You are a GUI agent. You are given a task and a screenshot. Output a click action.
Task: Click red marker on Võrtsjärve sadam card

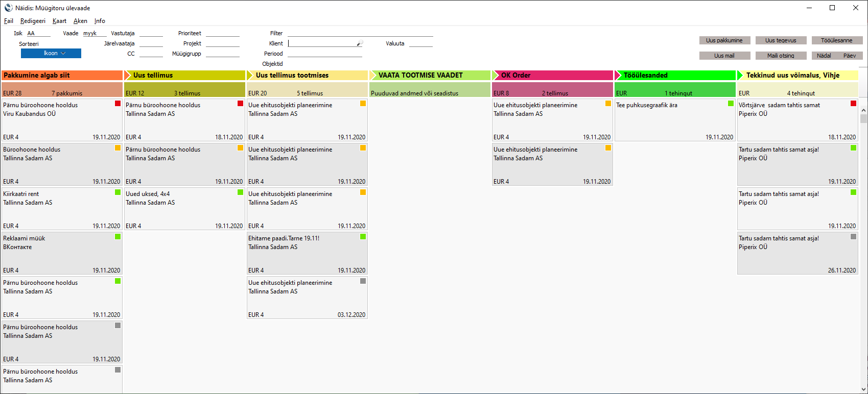point(853,104)
